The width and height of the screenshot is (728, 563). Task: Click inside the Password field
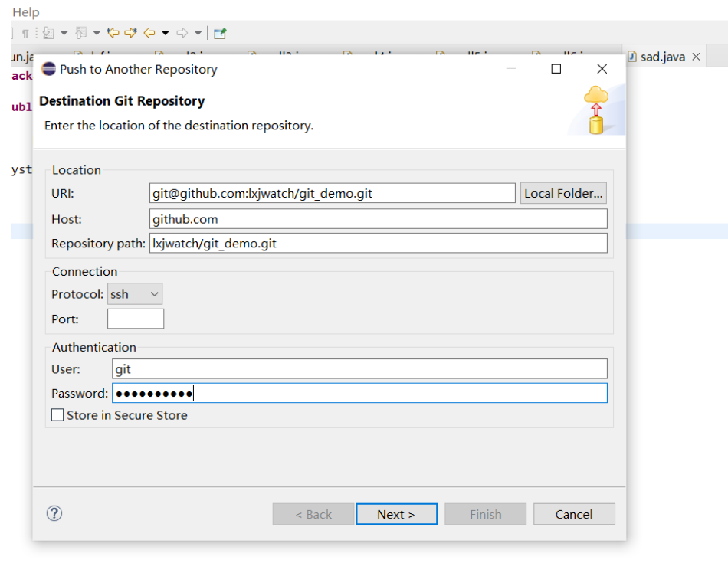coord(359,393)
